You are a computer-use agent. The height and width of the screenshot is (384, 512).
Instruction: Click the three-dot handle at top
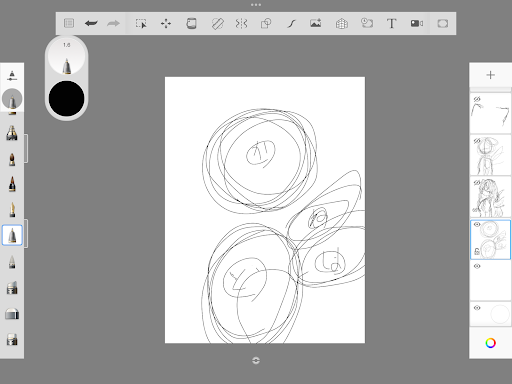click(x=256, y=5)
